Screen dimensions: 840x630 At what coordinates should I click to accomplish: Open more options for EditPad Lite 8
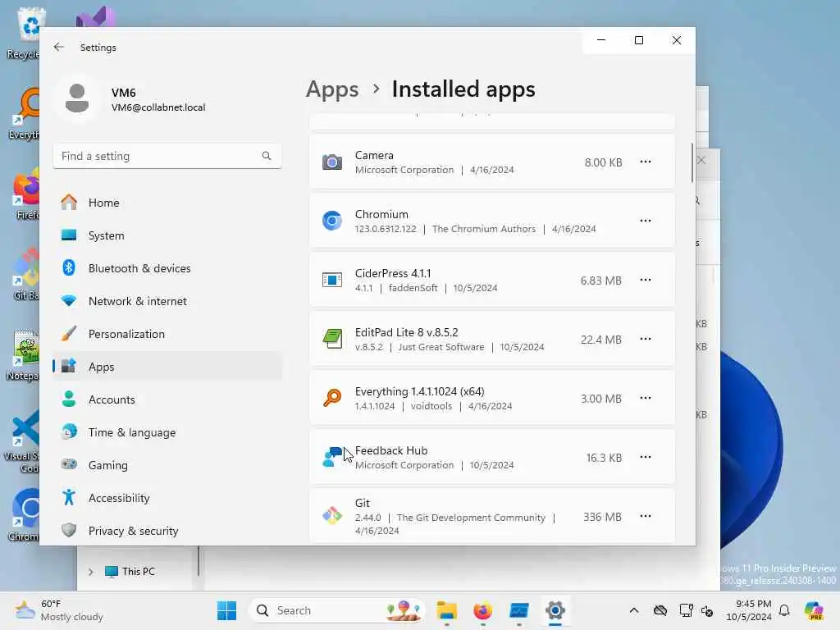(x=646, y=339)
